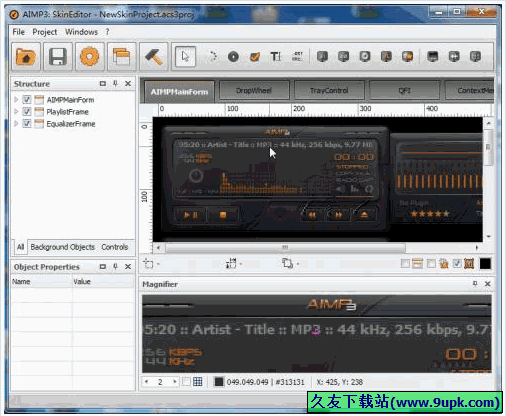Screen dimensions: 506x416
Task: Click black canvas background color swatch
Action: coord(485,264)
